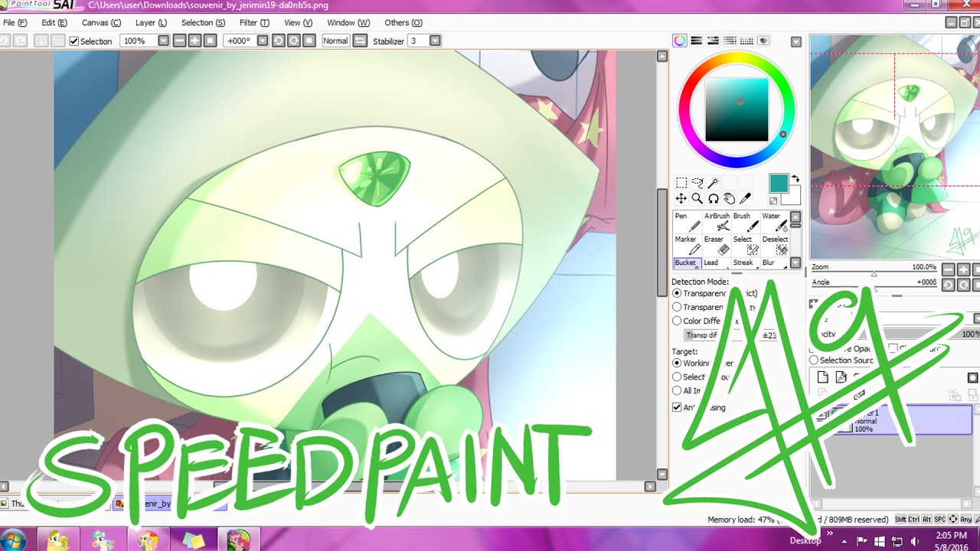Image resolution: width=980 pixels, height=551 pixels.
Task: Expand the color panel options arrow
Action: tap(796, 41)
